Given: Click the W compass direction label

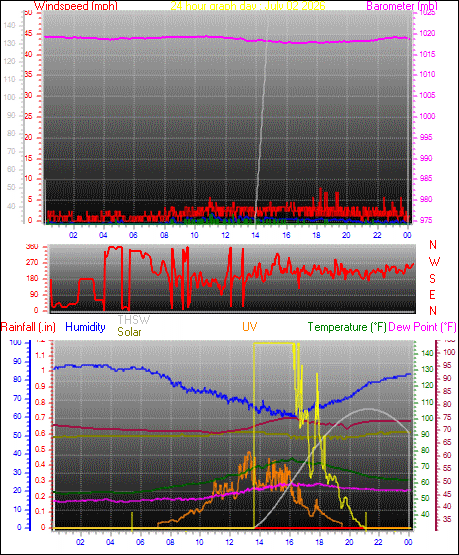Looking at the screenshot, I should click(434, 262).
